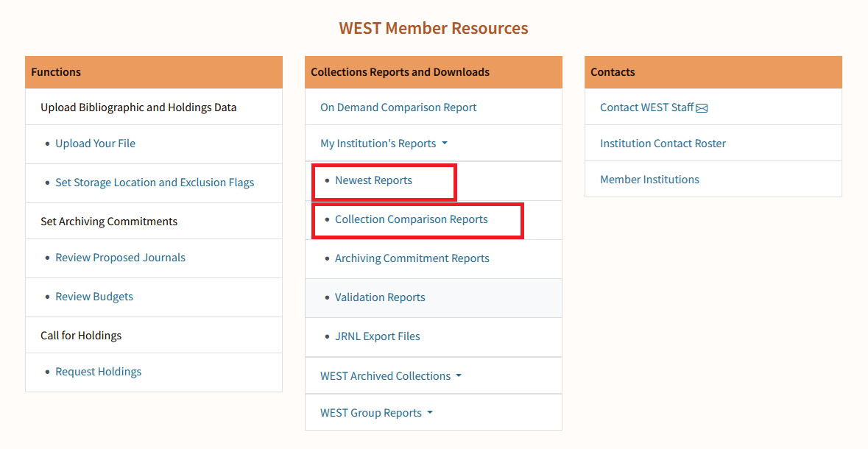Click the Contacts panel header

click(713, 72)
